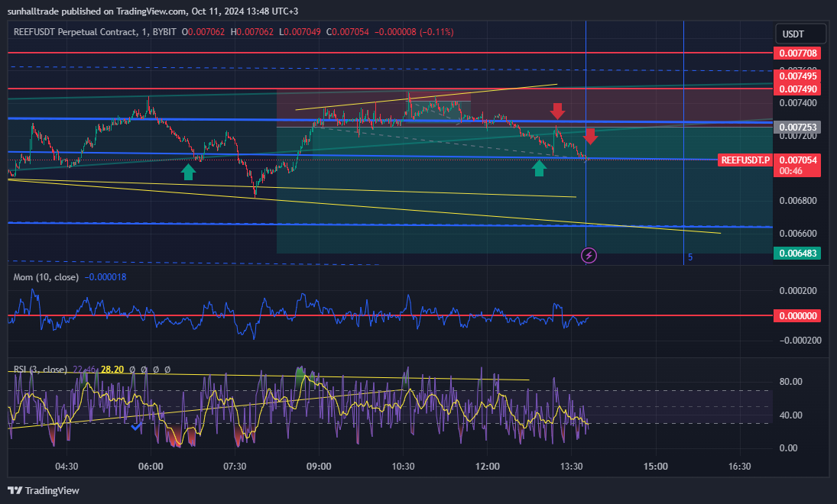Click the 0.000200 Mom scale value
Image resolution: width=837 pixels, height=504 pixels.
[x=797, y=291]
